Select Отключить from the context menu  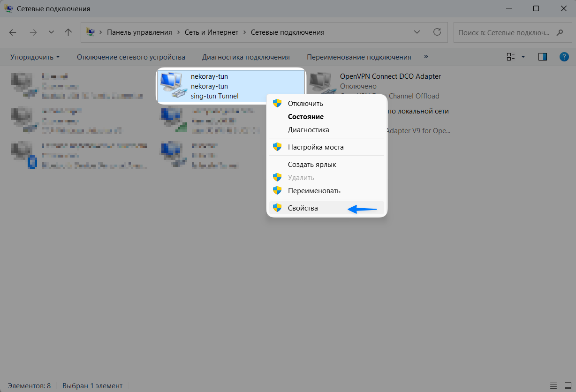305,104
